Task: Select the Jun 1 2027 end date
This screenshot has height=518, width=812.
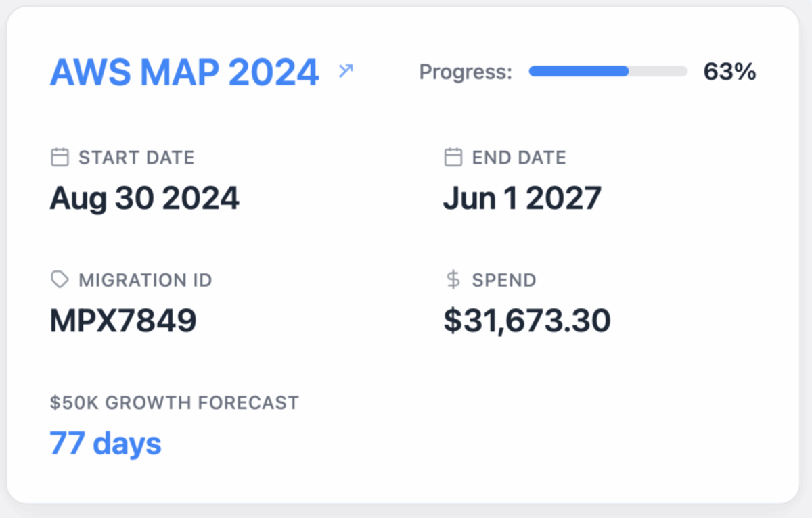Action: (x=522, y=198)
